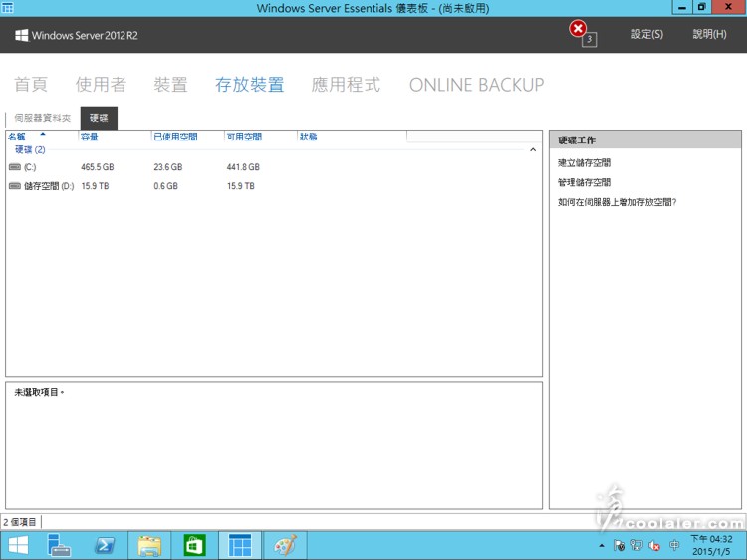Select the 存放裝置 tab
747x560 pixels.
pos(249,85)
